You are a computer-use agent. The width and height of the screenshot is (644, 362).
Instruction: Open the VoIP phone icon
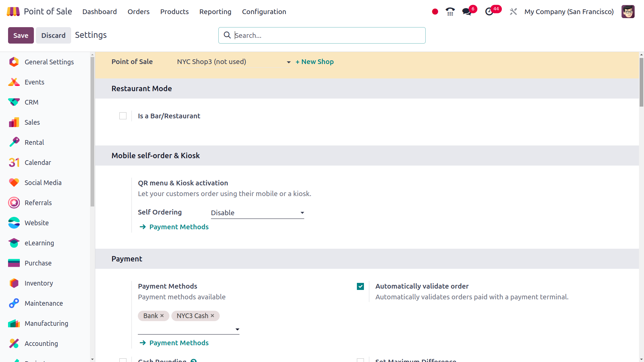point(450,12)
